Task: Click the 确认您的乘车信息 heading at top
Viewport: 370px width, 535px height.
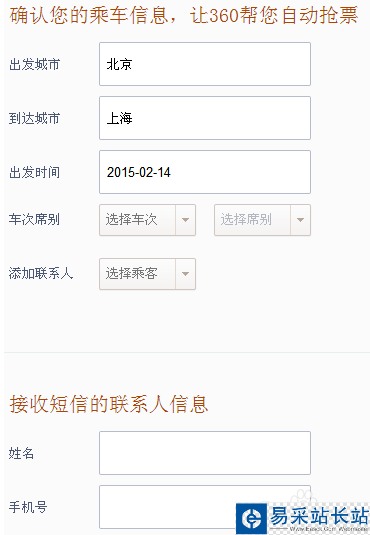Action: pyautogui.click(x=89, y=15)
